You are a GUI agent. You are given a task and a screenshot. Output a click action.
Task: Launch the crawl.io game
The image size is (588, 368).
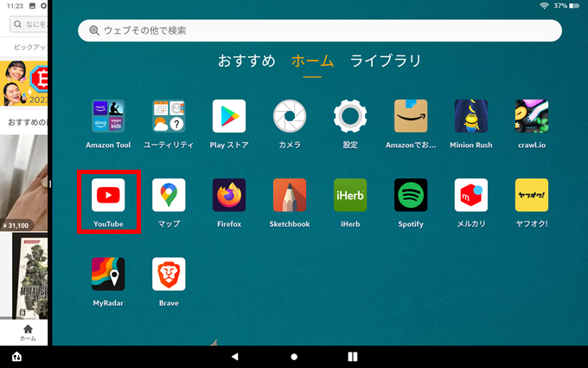[x=532, y=116]
